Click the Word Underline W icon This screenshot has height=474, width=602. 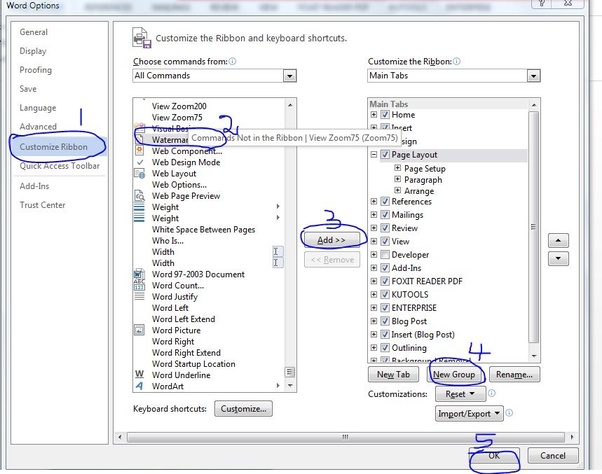139,375
